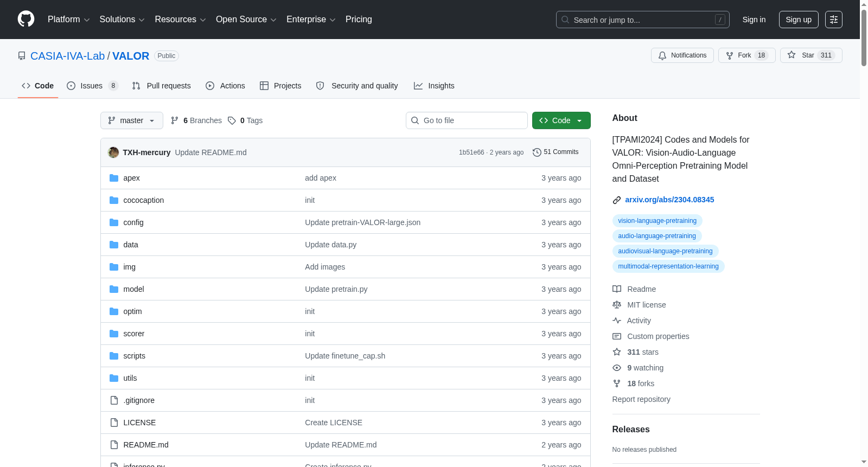This screenshot has height=467, width=868.
Task: Click the fork icon beside 18 forks
Action: coord(617,383)
